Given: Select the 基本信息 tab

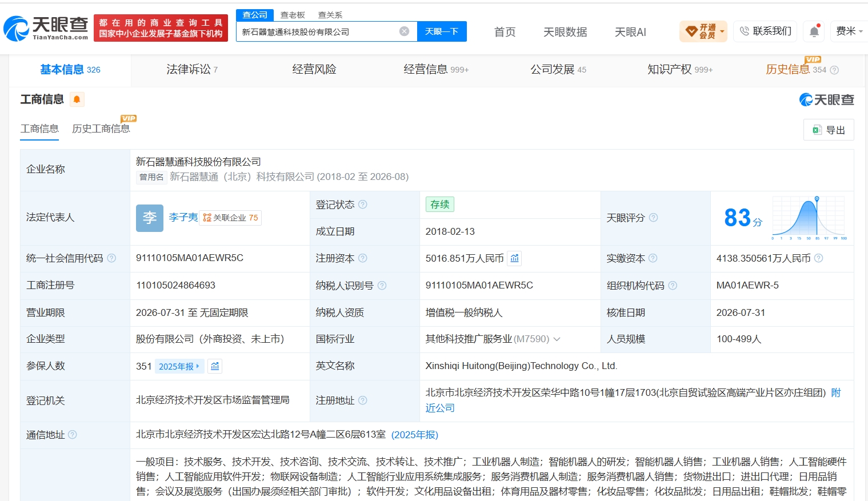Looking at the screenshot, I should (70, 70).
